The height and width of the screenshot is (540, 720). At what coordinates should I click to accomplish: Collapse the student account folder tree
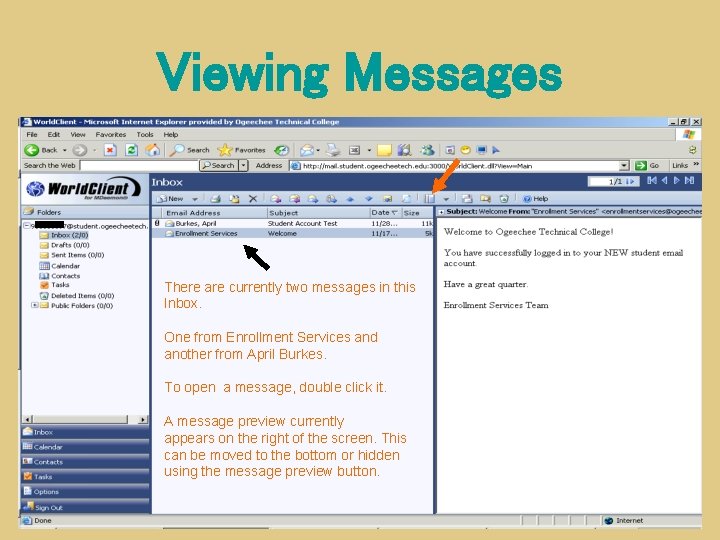point(27,225)
